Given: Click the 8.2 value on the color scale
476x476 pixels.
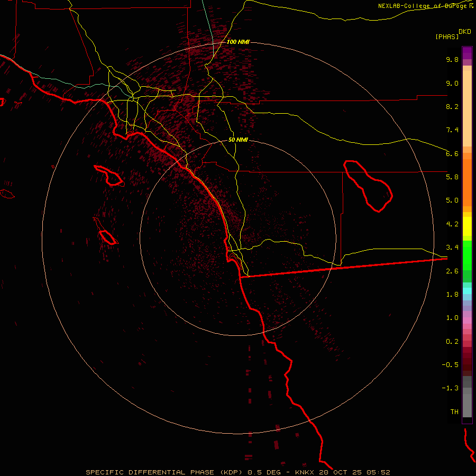Looking at the screenshot, I should point(452,106).
